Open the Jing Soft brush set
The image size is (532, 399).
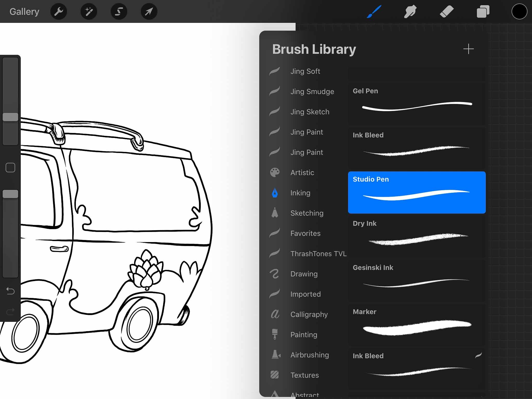(x=305, y=71)
